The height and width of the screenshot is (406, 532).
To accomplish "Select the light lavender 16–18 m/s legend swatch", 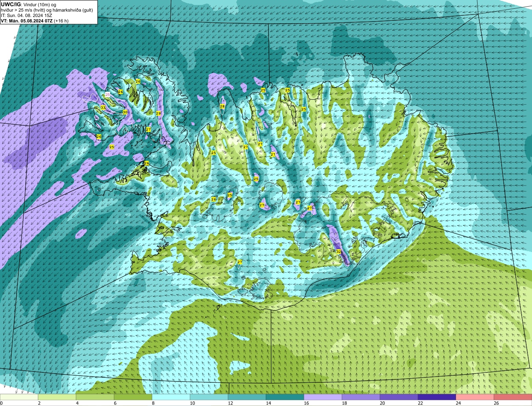I will 323,397.
